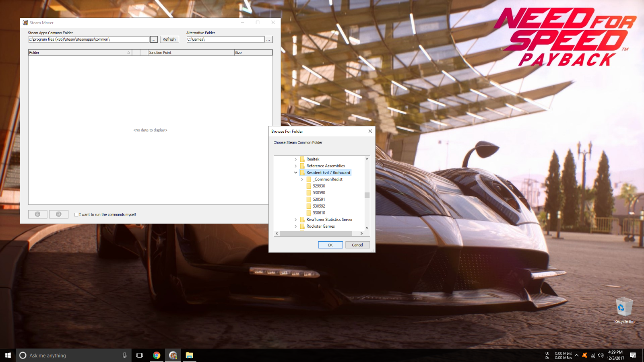This screenshot has width=644, height=362.
Task: Expand the Rockstar Games folder node
Action: click(296, 226)
